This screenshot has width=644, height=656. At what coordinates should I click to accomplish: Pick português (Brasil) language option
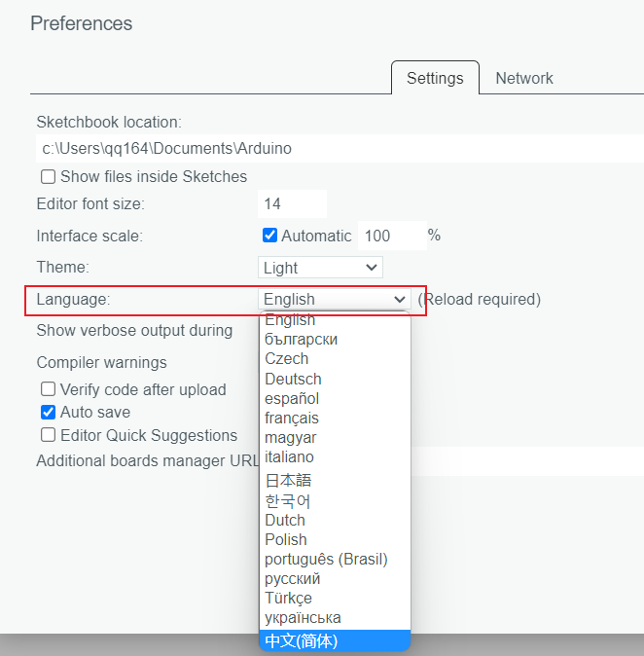326,559
